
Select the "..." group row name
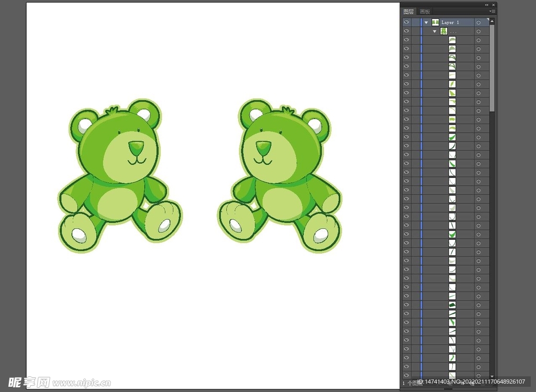453,31
